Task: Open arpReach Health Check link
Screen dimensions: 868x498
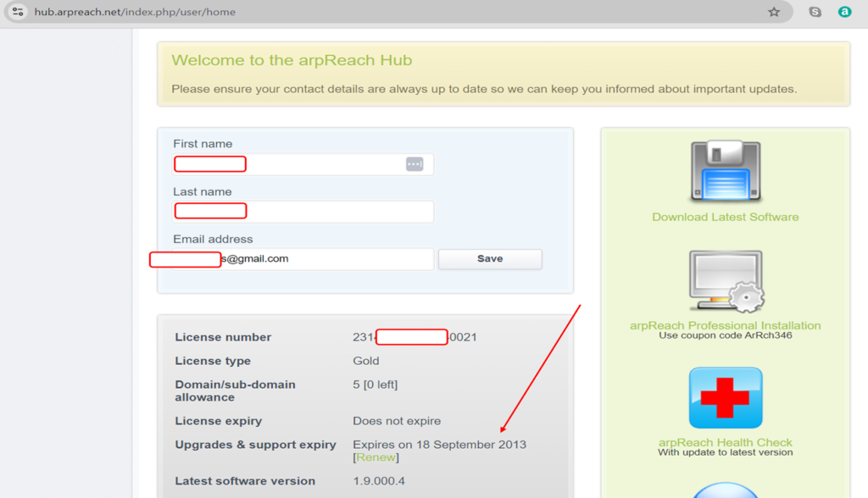Action: [726, 442]
